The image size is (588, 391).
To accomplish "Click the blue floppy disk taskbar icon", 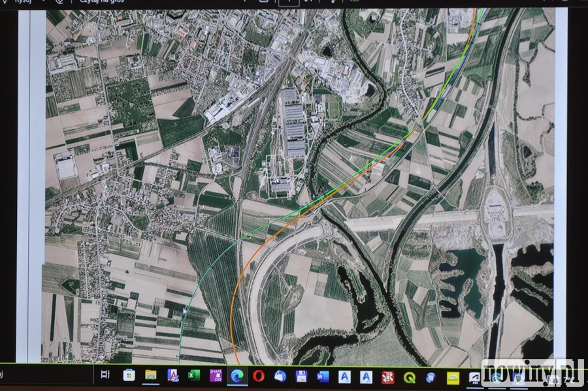I will 301,377.
